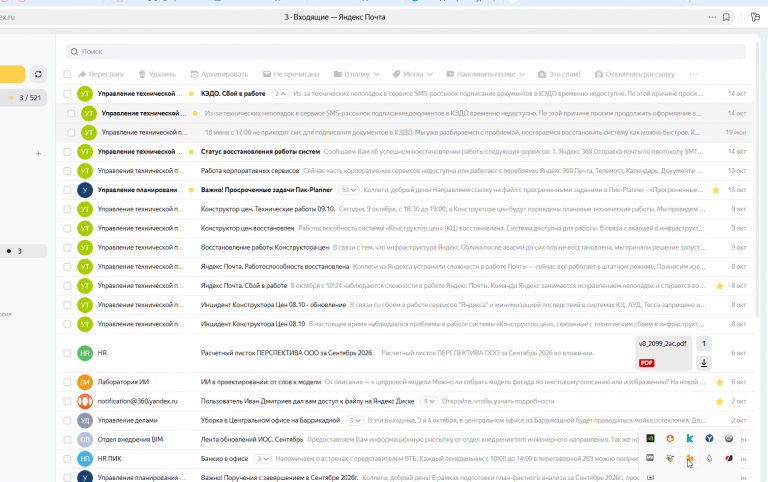Select checkbox for Статус восстановления работы систем

point(67,152)
